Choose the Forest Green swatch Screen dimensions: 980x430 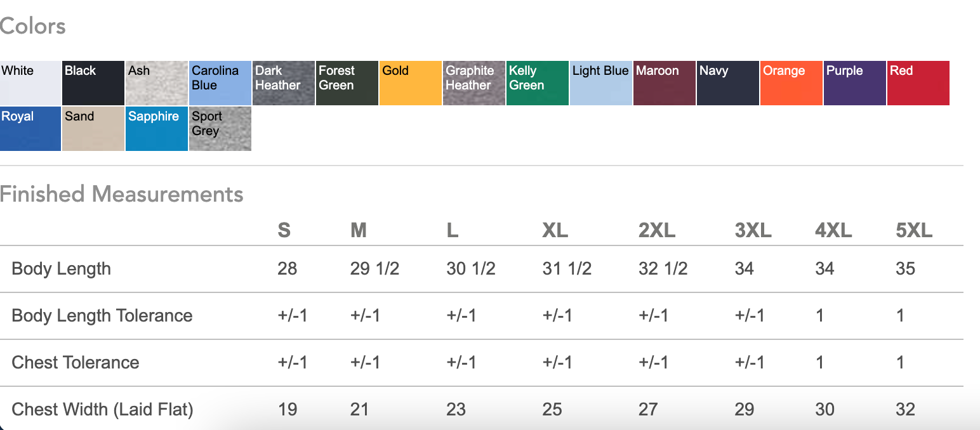pos(347,83)
